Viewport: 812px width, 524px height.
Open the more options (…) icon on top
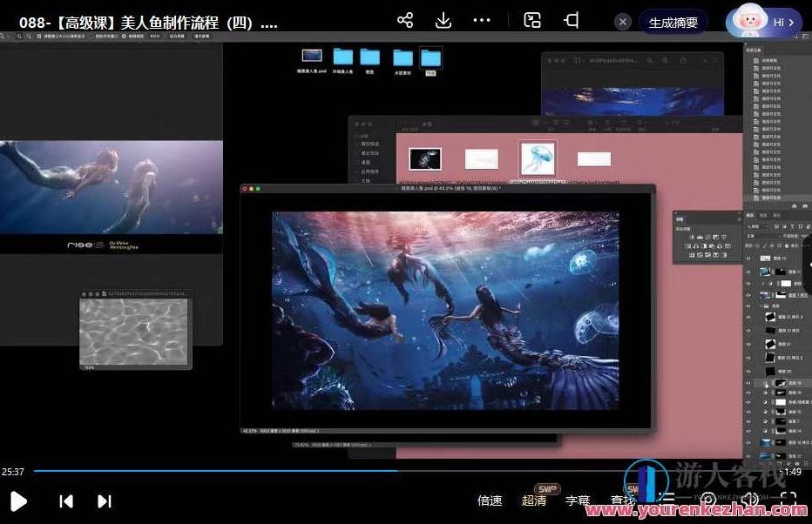coord(482,19)
